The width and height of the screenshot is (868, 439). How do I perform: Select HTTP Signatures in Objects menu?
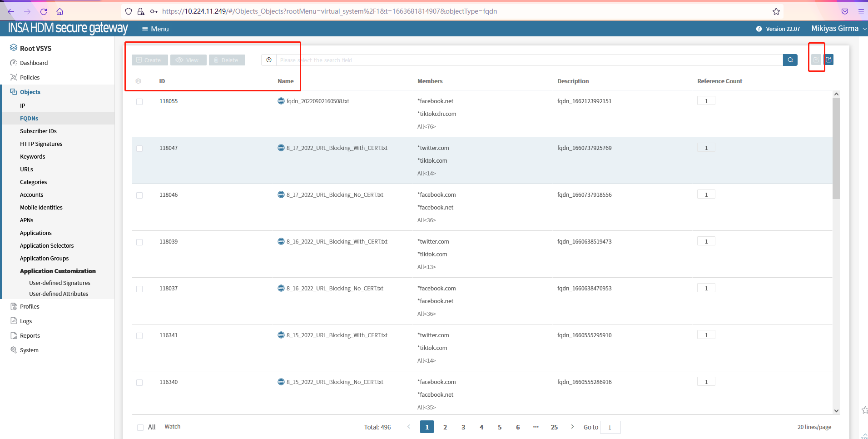41,144
